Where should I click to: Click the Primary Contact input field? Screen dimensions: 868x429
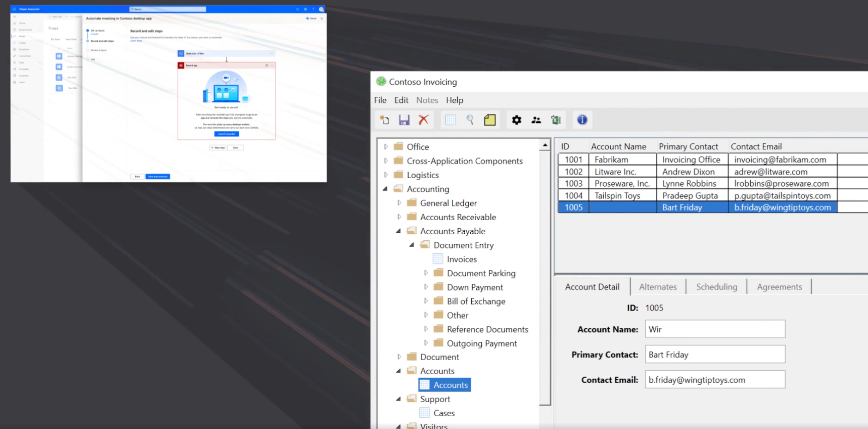tap(715, 354)
